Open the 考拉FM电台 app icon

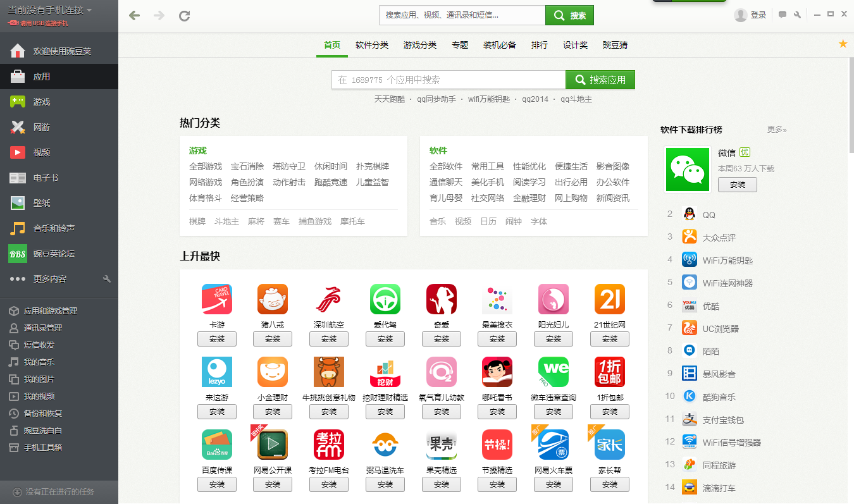(x=329, y=445)
